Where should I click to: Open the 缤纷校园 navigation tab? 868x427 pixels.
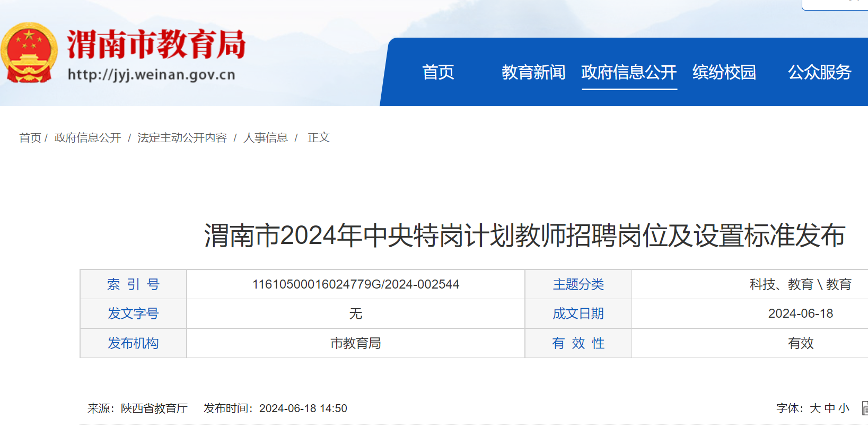tap(724, 72)
